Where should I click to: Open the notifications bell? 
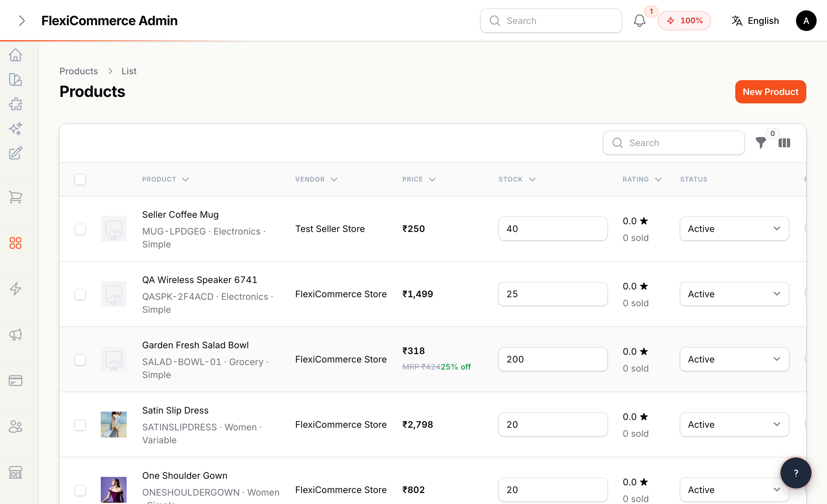point(639,21)
